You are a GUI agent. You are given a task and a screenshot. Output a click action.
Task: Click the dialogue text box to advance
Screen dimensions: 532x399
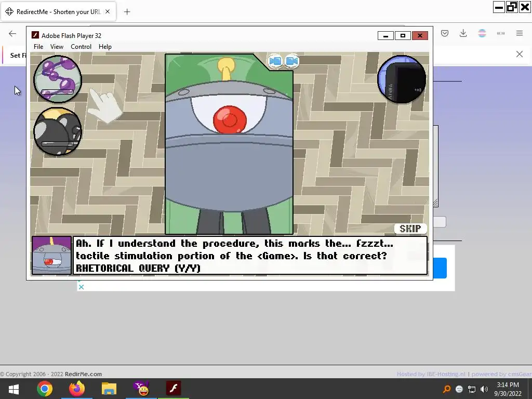[x=250, y=256]
